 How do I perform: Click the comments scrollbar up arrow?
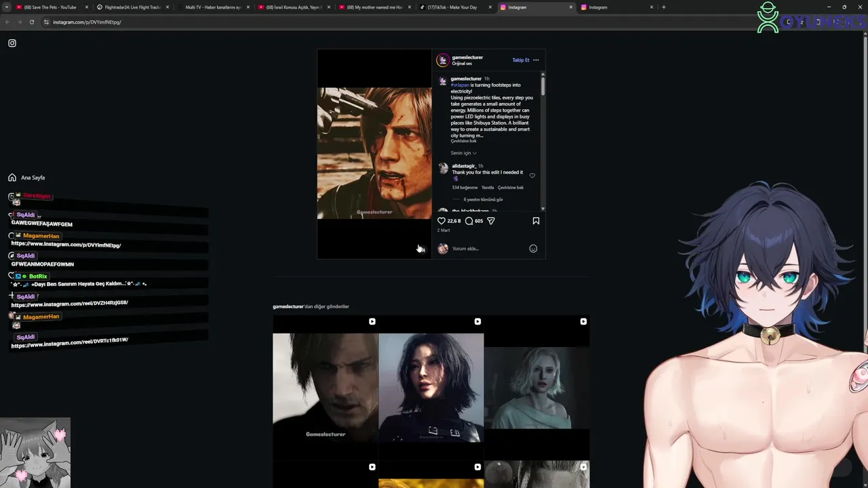[543, 74]
